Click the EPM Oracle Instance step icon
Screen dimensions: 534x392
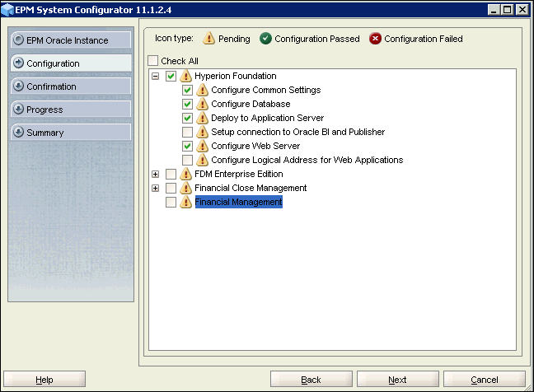[18, 40]
